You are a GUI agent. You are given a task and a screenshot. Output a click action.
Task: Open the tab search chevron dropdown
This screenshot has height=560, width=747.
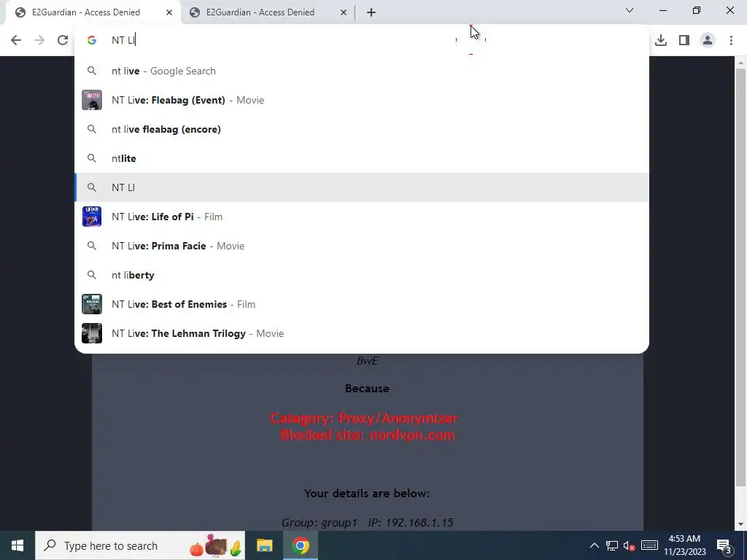tap(630, 10)
